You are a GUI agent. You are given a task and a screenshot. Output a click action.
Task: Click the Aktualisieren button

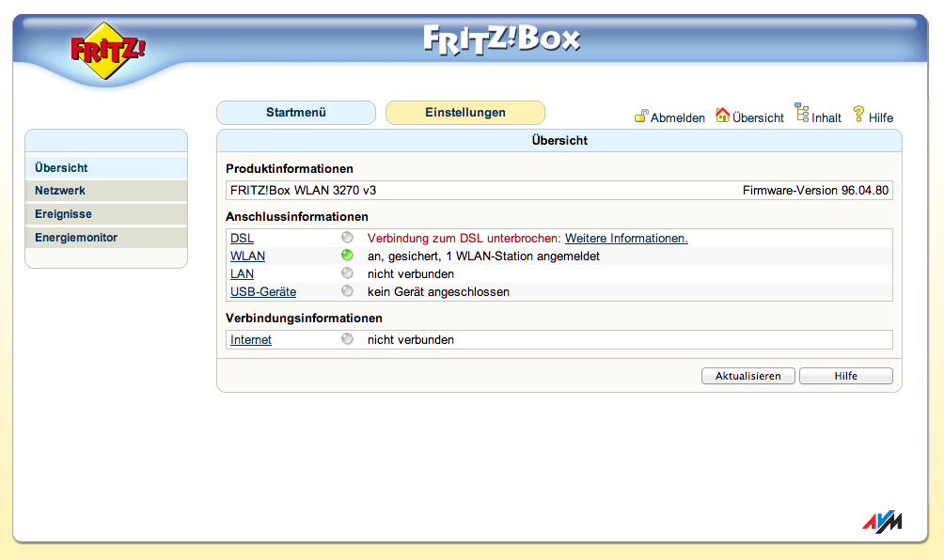coord(747,376)
